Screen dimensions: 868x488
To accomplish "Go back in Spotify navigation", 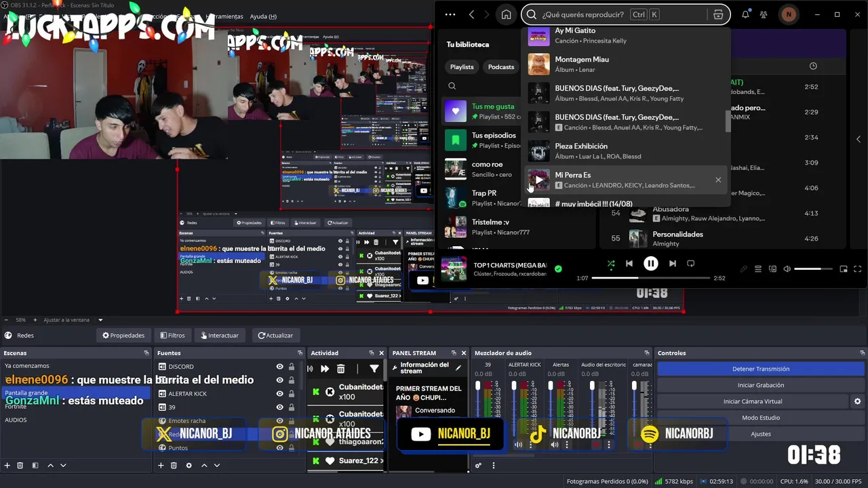I will click(x=471, y=14).
